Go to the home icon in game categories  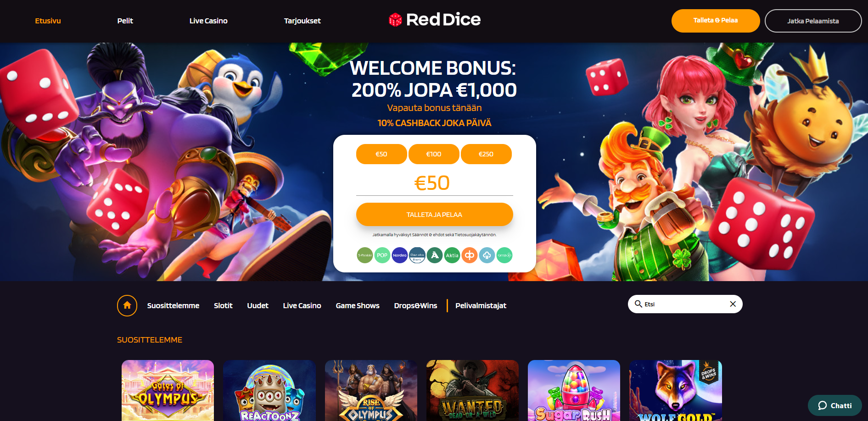coord(127,305)
